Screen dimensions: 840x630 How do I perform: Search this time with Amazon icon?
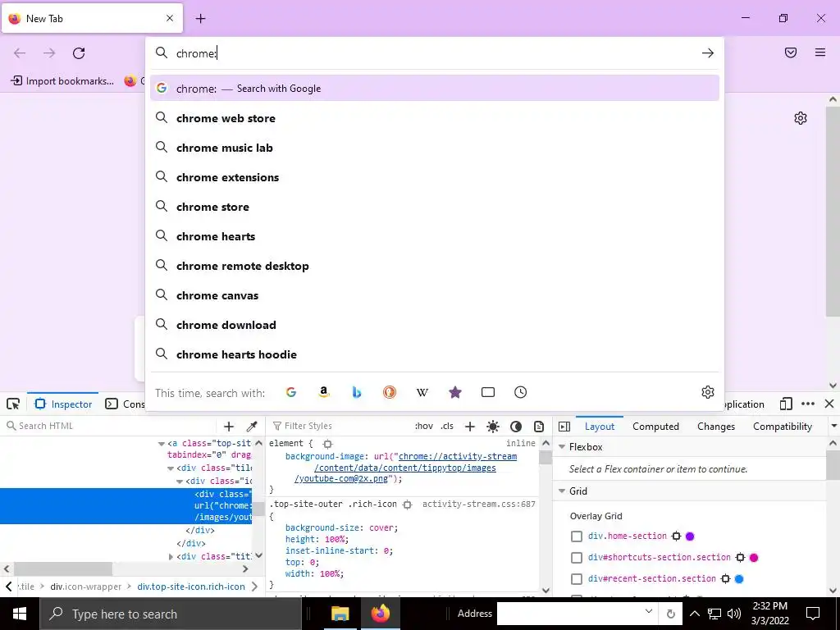pos(323,392)
